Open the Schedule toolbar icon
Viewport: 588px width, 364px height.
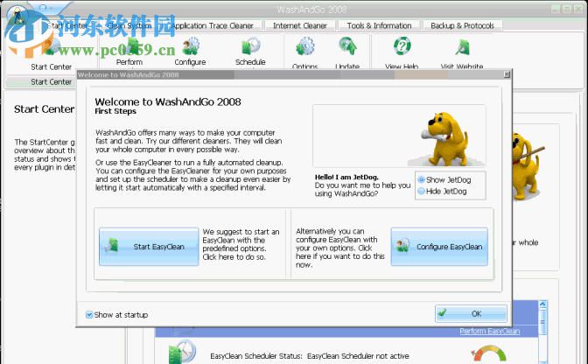[x=250, y=46]
